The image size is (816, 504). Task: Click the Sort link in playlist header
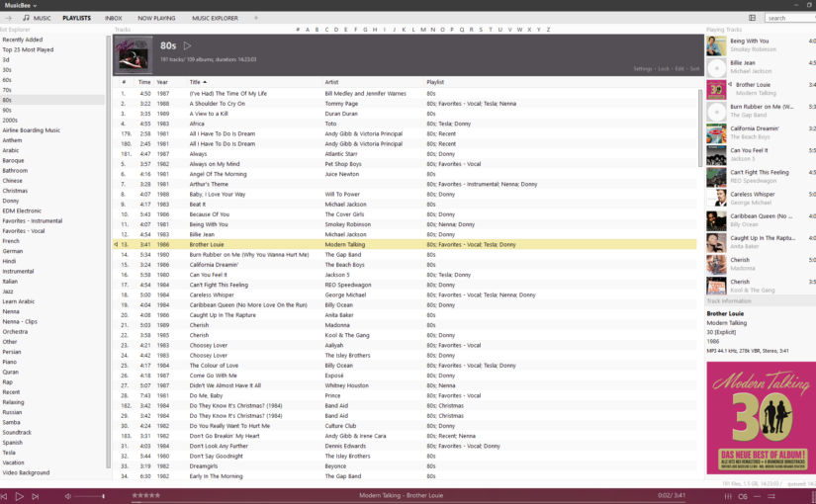(x=694, y=68)
